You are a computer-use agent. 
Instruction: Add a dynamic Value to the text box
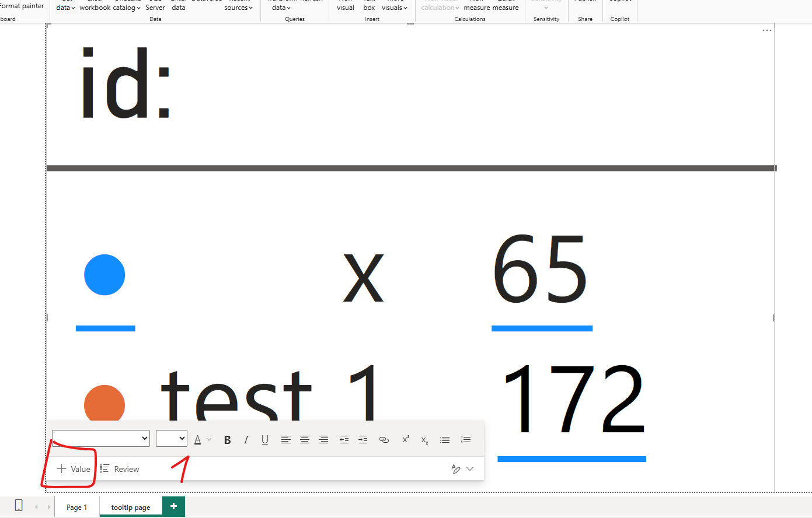coord(74,469)
